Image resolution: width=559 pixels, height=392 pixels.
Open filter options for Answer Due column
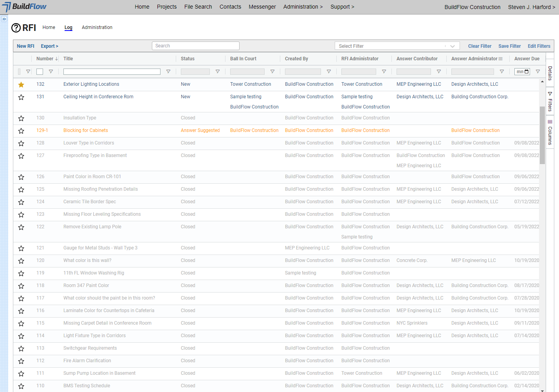538,72
